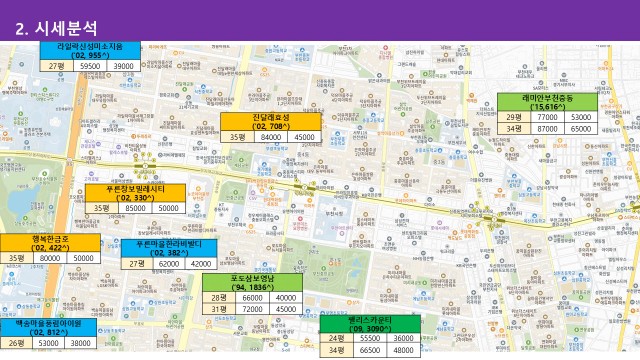Select 50000 cell in 행복한금호 table

click(84, 258)
